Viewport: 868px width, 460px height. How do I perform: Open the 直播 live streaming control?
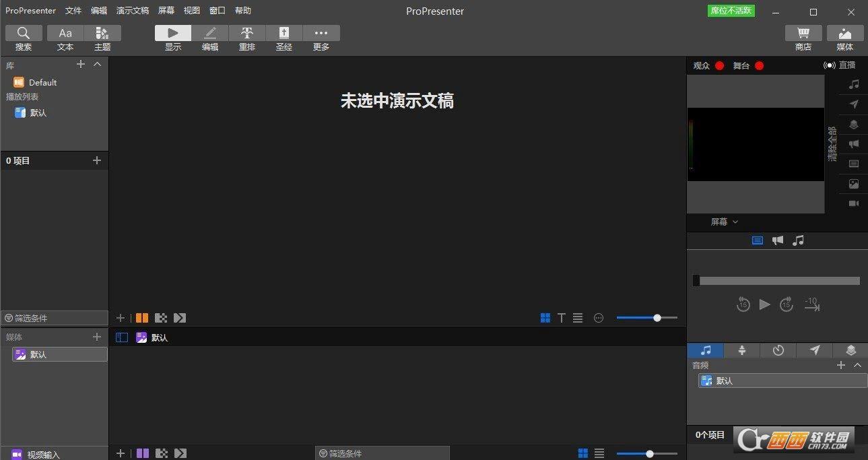[x=840, y=65]
